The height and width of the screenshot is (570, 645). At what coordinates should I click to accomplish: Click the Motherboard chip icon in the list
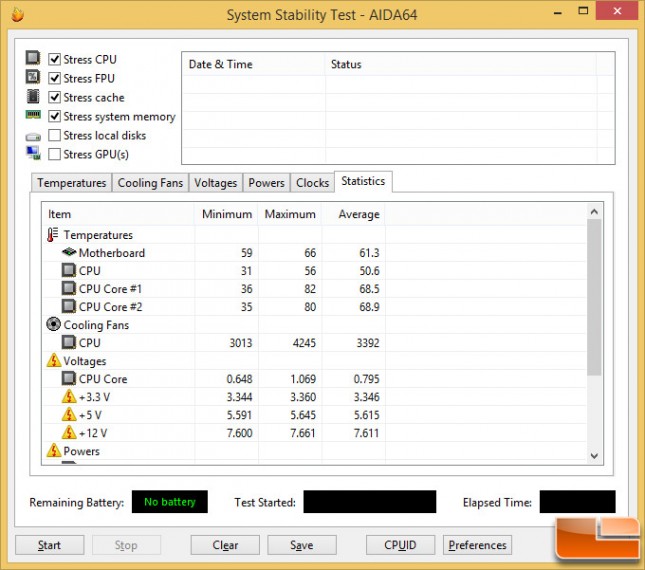pos(69,252)
